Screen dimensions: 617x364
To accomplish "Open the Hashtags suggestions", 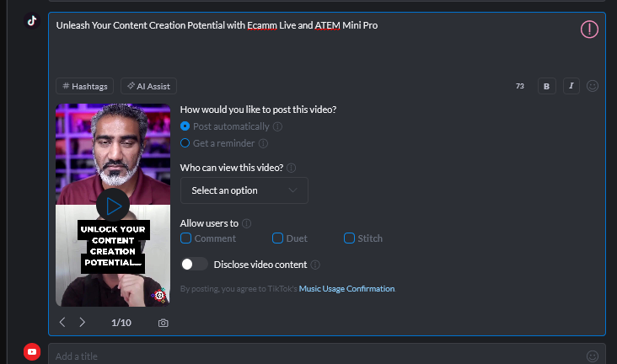I will pos(84,86).
